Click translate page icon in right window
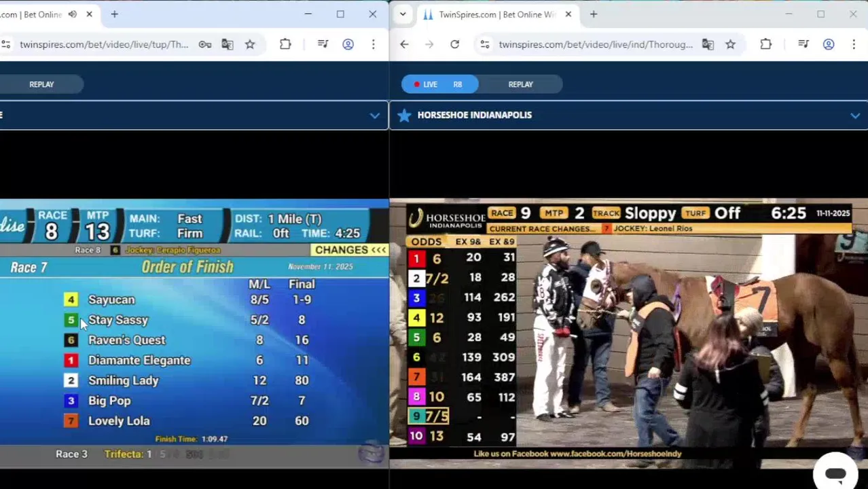Image resolution: width=868 pixels, height=489 pixels. [x=708, y=45]
